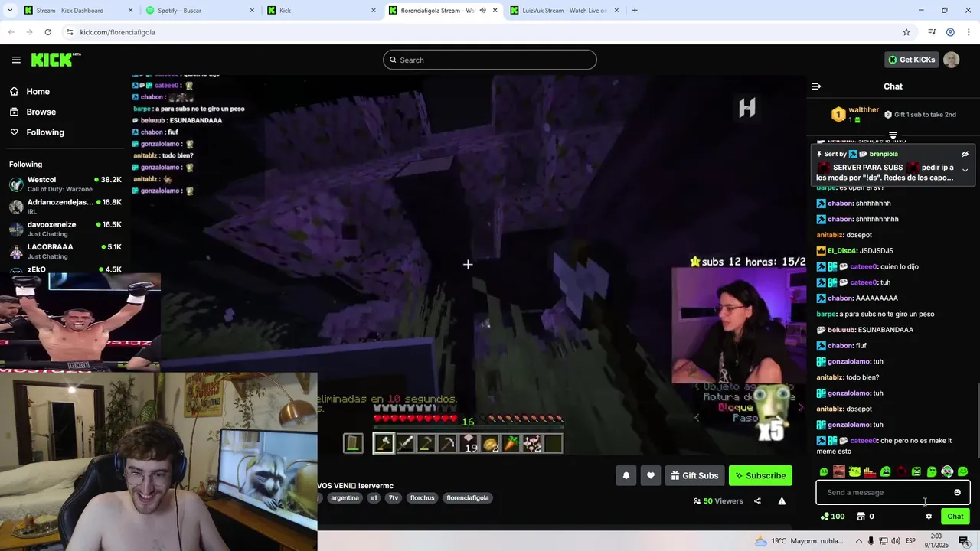Expand the gift leaderboard handle
Viewport: 980px width, 551px height.
click(893, 135)
